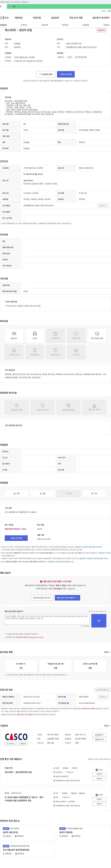Click 고용24 입사지원 button under 접수 마감일
111x868 pixels.
(16, 538)
